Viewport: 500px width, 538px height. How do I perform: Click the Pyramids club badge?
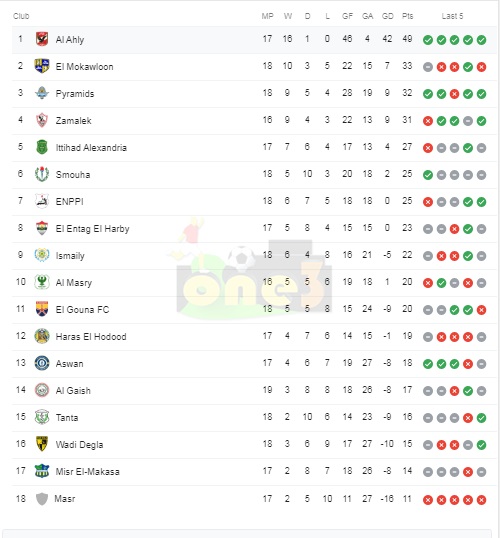pyautogui.click(x=42, y=93)
